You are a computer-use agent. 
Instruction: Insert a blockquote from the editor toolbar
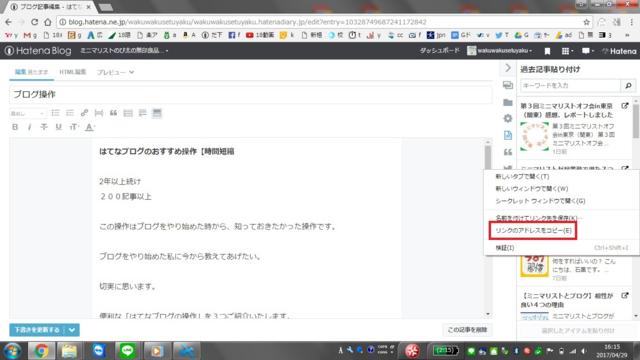[113, 113]
